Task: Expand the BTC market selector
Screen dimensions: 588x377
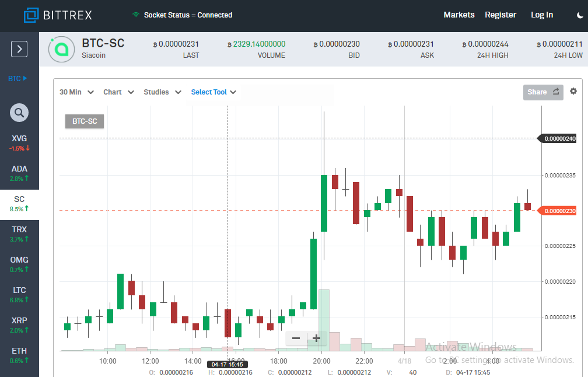Action: click(x=17, y=78)
